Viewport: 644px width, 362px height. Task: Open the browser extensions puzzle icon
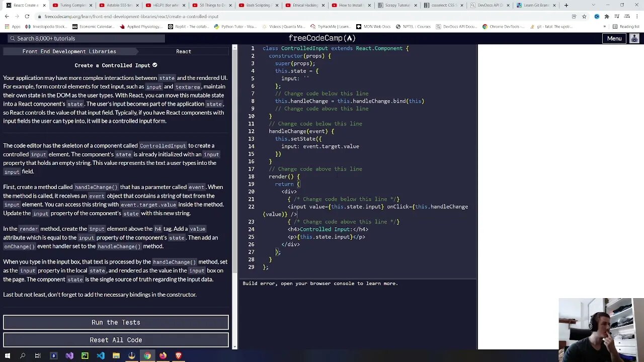point(607,16)
